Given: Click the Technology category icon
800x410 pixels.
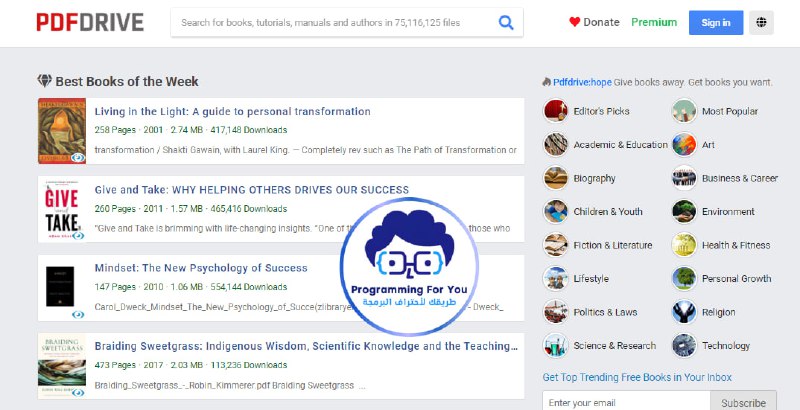Looking at the screenshot, I should (684, 346).
